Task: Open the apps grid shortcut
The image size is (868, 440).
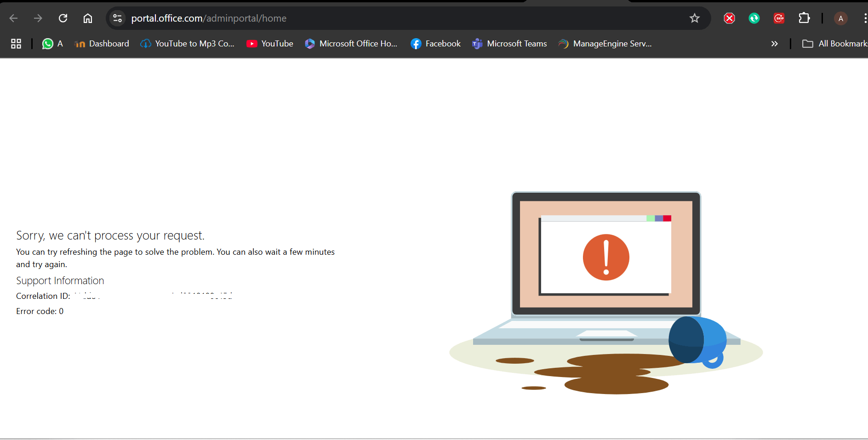Action: coord(16,44)
